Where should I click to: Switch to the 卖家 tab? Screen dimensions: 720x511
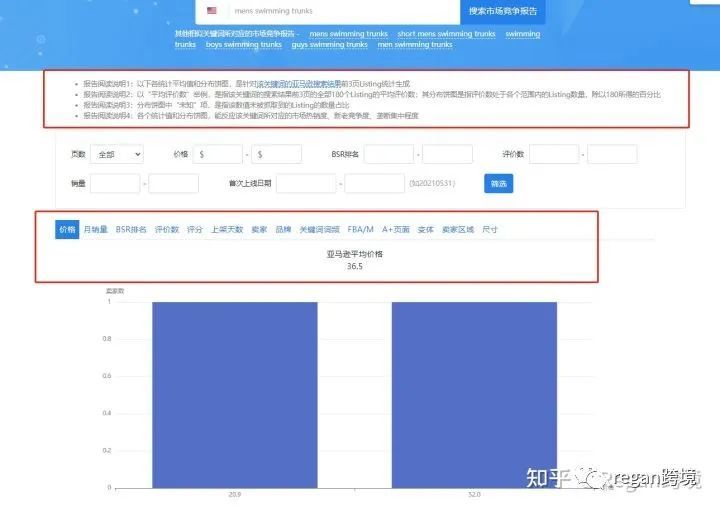coord(259,230)
